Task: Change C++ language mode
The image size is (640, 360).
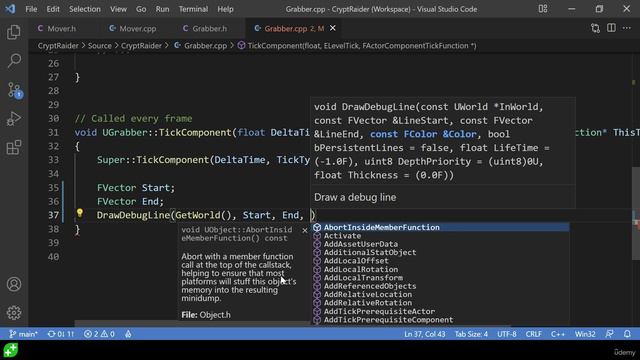Action: [x=558, y=334]
